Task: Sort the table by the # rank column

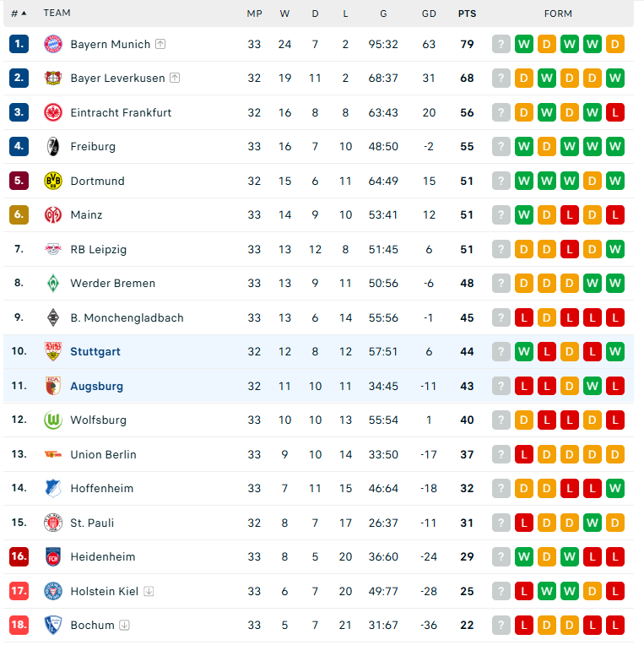Action: point(19,14)
